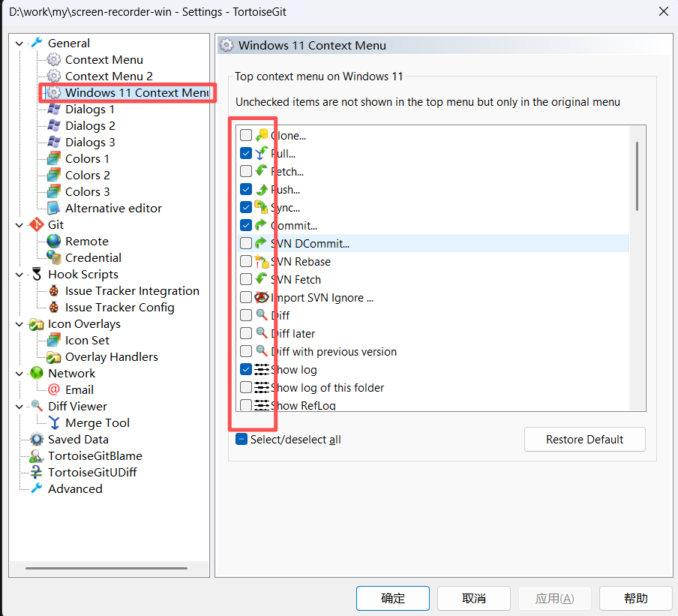The height and width of the screenshot is (616, 678).
Task: Check the Diff checkbox
Action: click(246, 315)
